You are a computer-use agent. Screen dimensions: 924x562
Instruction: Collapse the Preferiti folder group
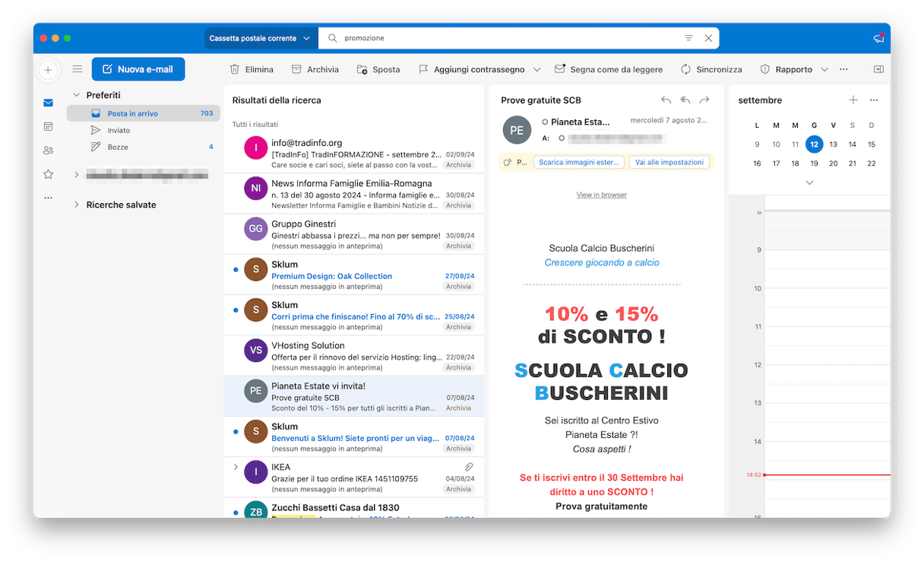(x=76, y=95)
